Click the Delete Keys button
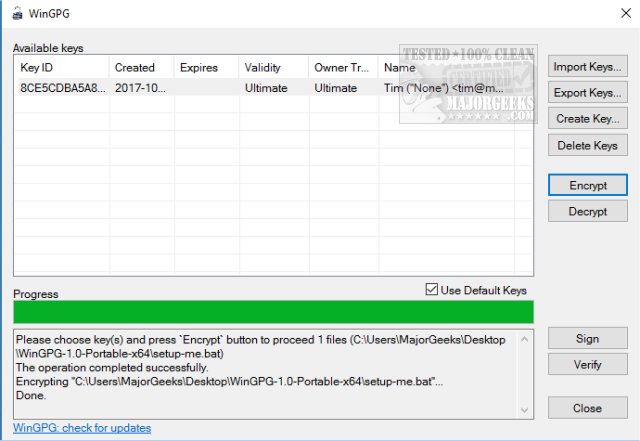 (587, 145)
